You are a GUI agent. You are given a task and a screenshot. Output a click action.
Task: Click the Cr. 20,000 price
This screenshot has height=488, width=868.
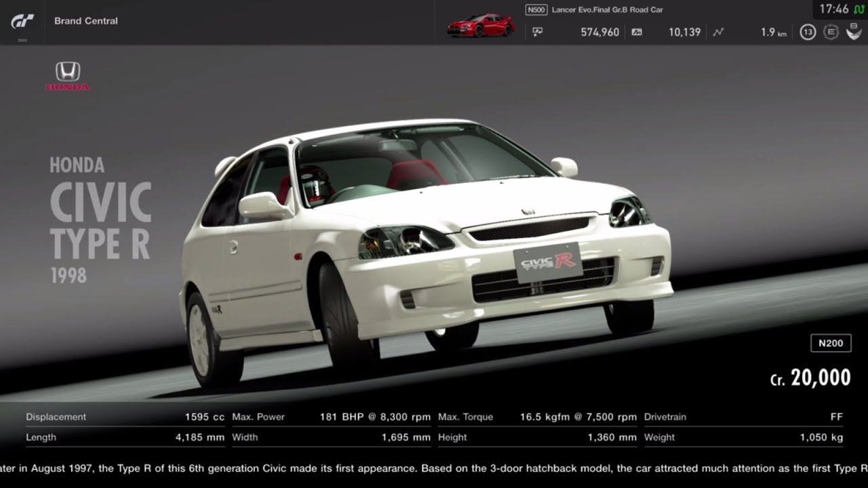810,378
